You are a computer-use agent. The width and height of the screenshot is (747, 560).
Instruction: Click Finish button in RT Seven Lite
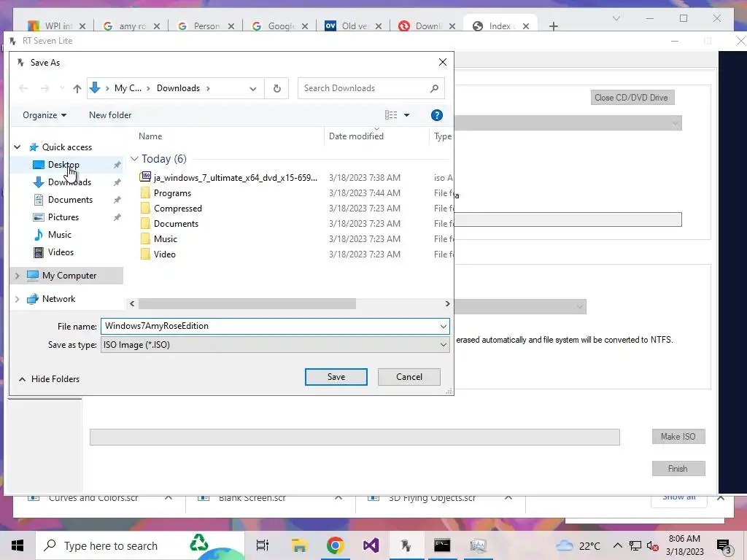point(678,469)
